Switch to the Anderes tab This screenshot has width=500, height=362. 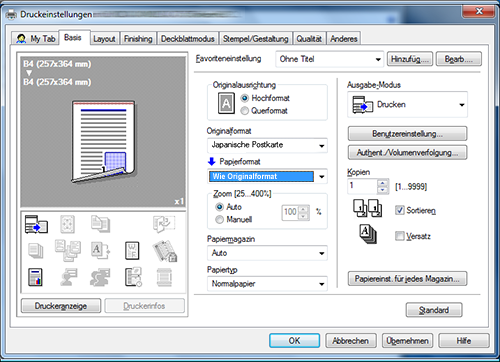[x=344, y=39]
